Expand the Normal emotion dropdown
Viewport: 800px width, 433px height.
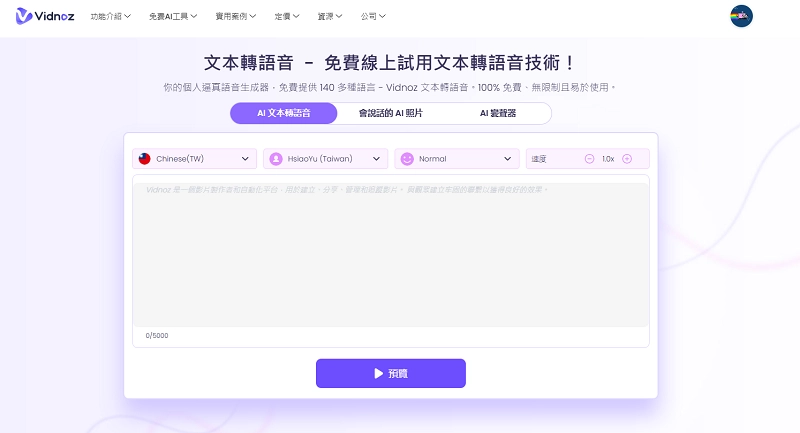click(x=457, y=159)
